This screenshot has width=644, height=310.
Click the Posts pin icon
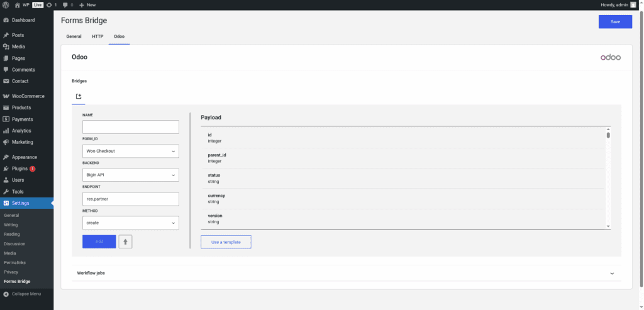coord(6,35)
